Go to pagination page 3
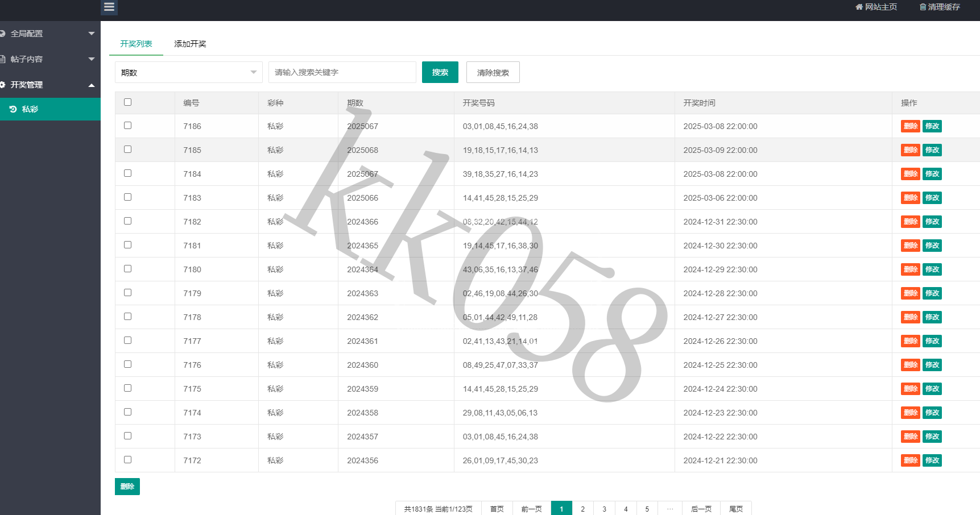Screen dimensions: 980x515 point(604,509)
